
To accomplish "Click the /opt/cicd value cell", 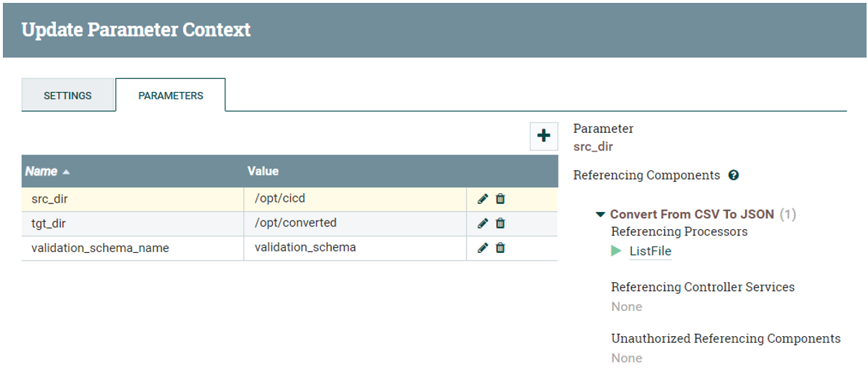I will 355,199.
